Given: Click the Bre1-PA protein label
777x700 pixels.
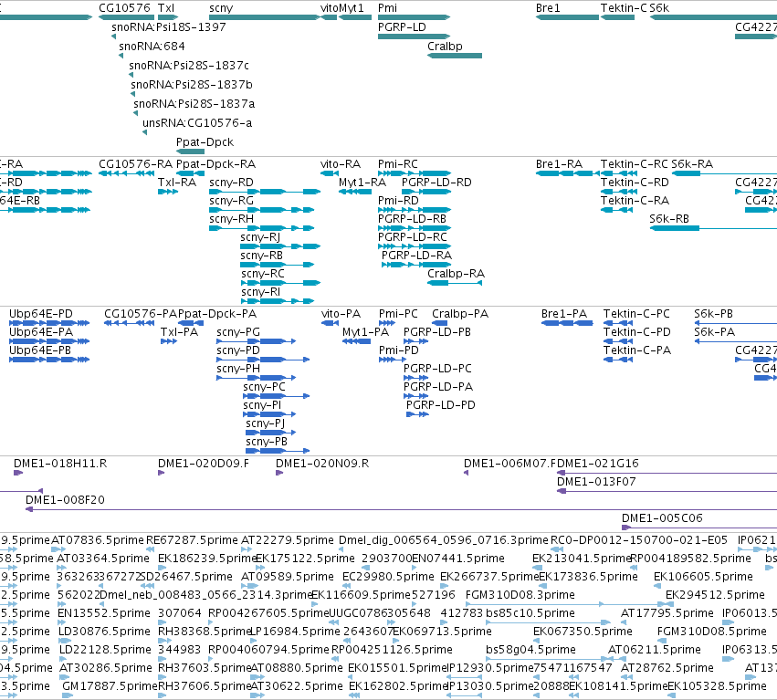Looking at the screenshot, I should pos(564,314).
